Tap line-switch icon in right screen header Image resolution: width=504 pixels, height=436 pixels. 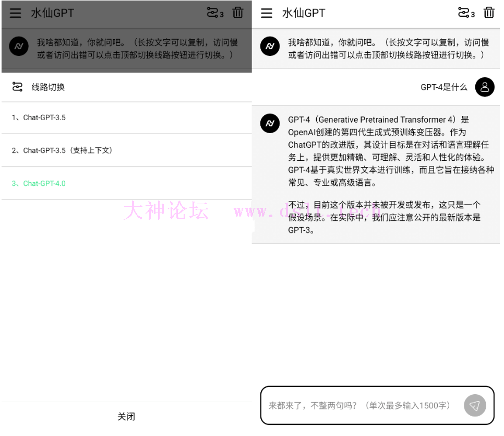[x=466, y=13]
